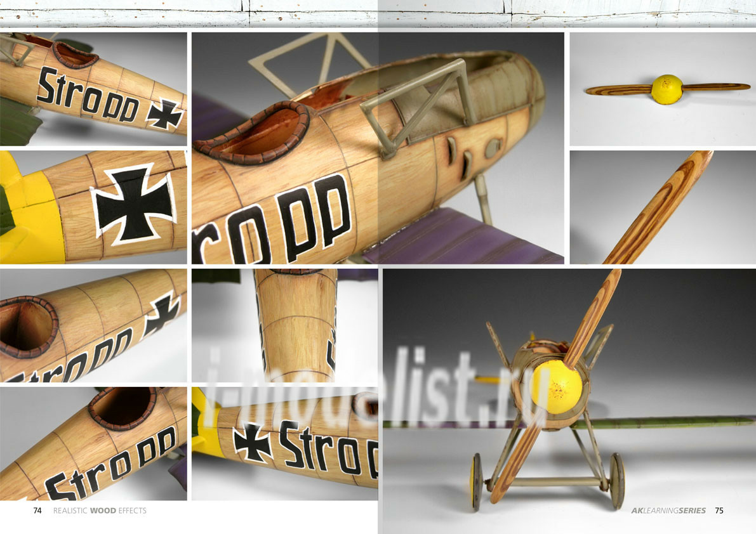Select the left photo of the empty cockpit opening
Image resolution: width=756 pixels, height=534 pixels.
coord(93,325)
